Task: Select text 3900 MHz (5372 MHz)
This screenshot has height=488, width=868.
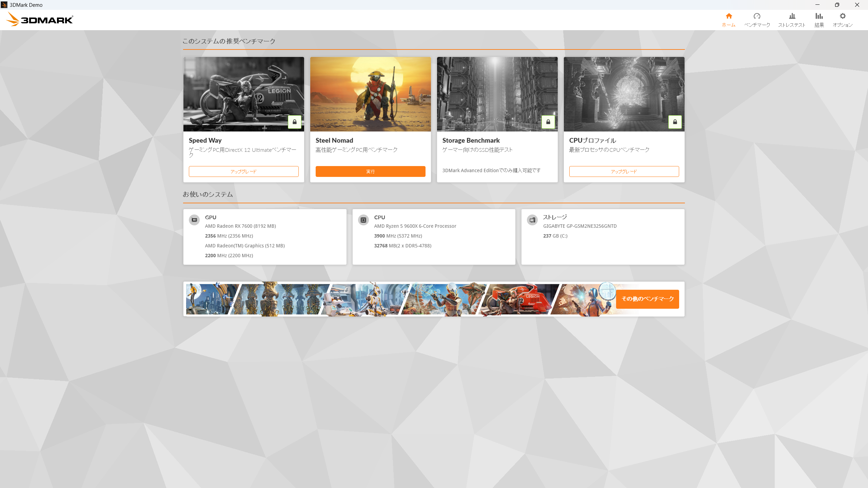Action: click(x=398, y=236)
